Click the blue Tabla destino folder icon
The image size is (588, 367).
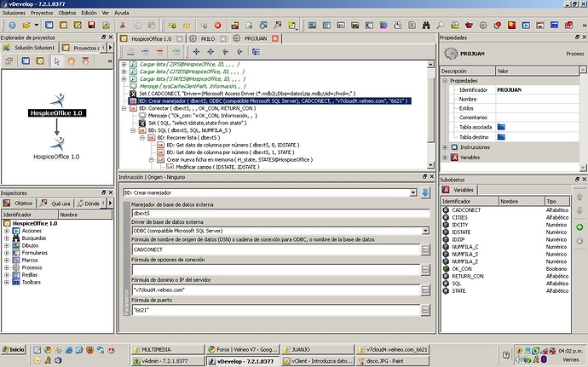(501, 137)
